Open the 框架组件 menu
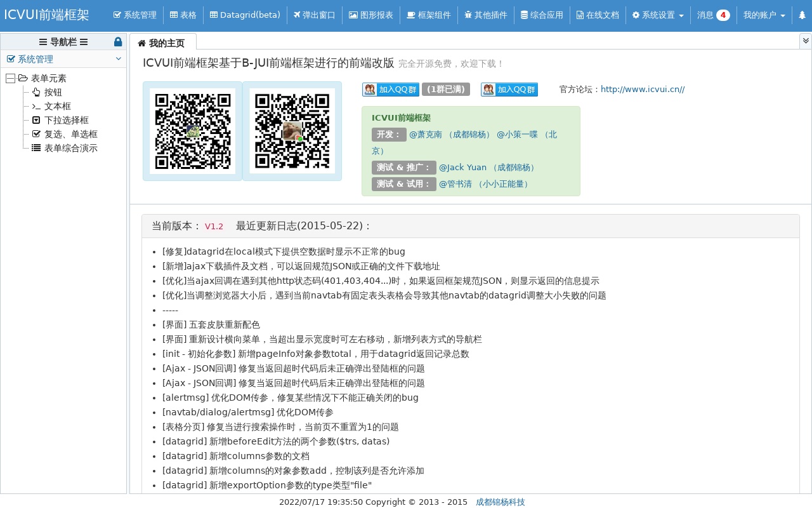812x508 pixels. [x=428, y=15]
